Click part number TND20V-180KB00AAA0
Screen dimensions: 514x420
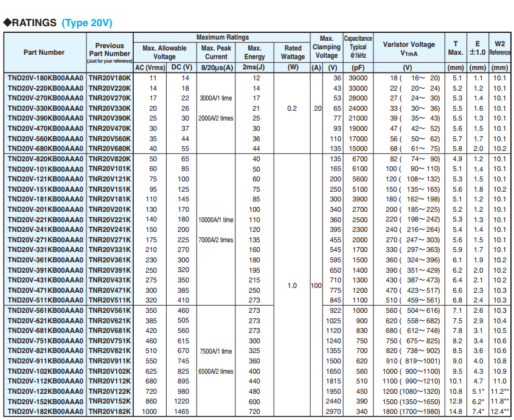(x=45, y=78)
